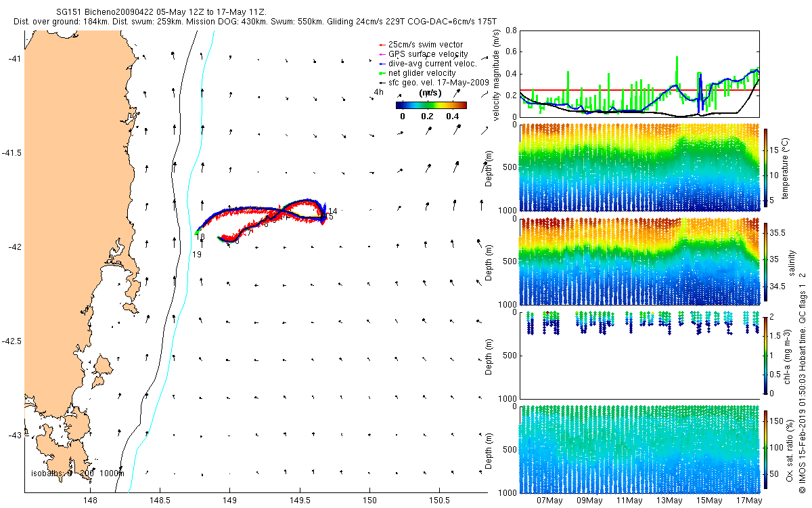Click dive number 14 on the glider track
The image size is (812, 508).
click(332, 211)
